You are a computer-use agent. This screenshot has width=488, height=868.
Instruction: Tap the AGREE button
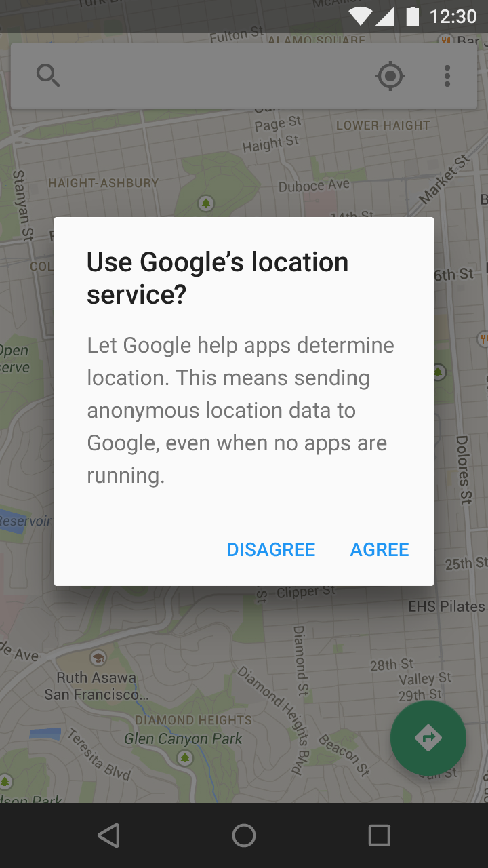380,549
